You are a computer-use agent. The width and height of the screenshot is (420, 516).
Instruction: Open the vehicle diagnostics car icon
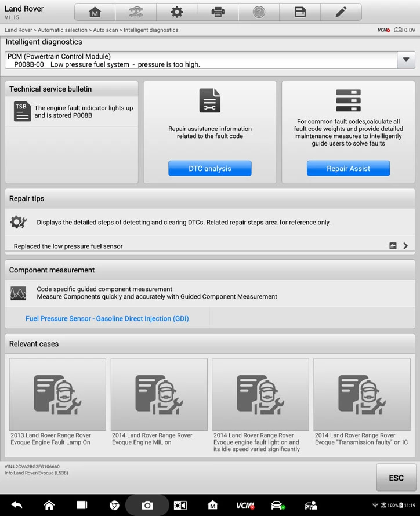pos(277,505)
